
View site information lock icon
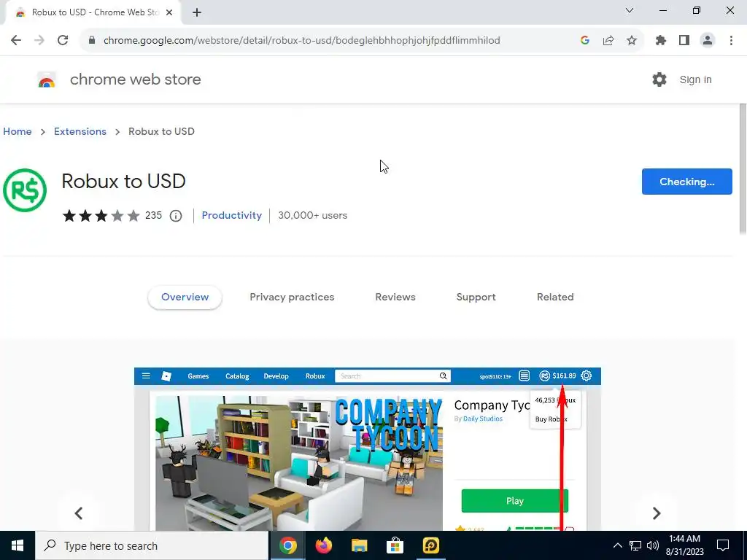(92, 40)
